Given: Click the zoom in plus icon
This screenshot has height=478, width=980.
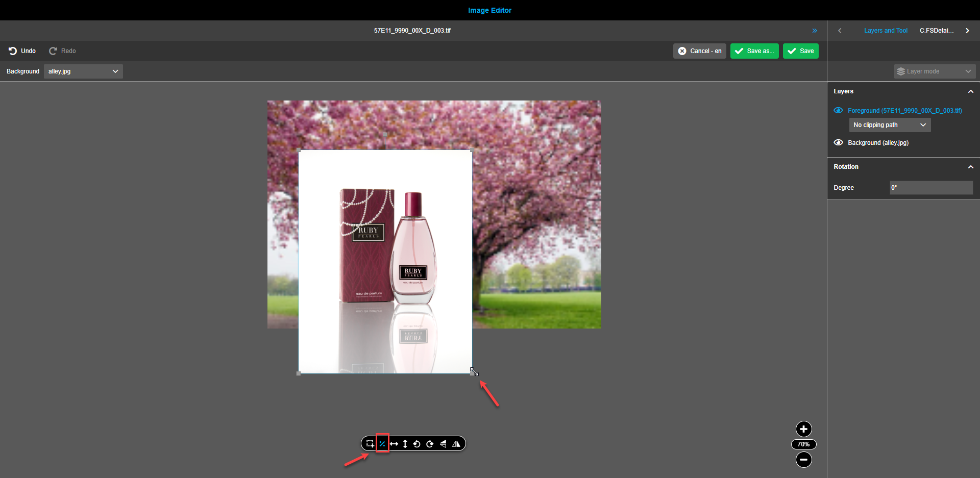Looking at the screenshot, I should tap(803, 429).
